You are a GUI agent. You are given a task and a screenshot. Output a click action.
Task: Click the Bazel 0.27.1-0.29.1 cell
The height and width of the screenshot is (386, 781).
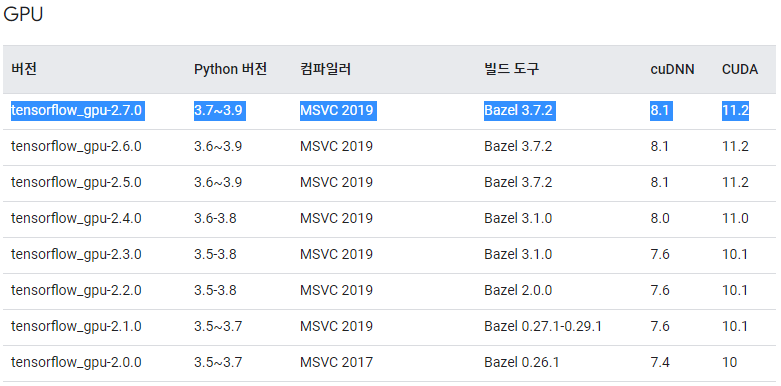[543, 327]
